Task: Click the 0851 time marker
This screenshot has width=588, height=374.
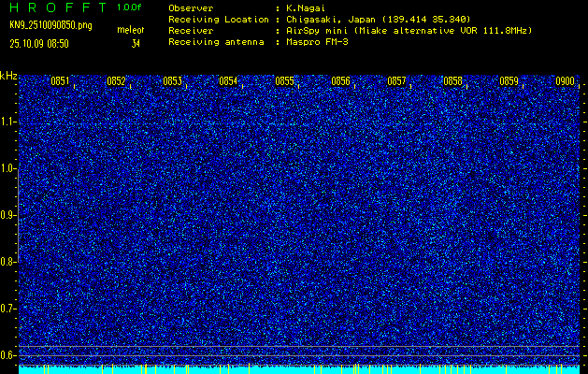Action: click(x=60, y=81)
